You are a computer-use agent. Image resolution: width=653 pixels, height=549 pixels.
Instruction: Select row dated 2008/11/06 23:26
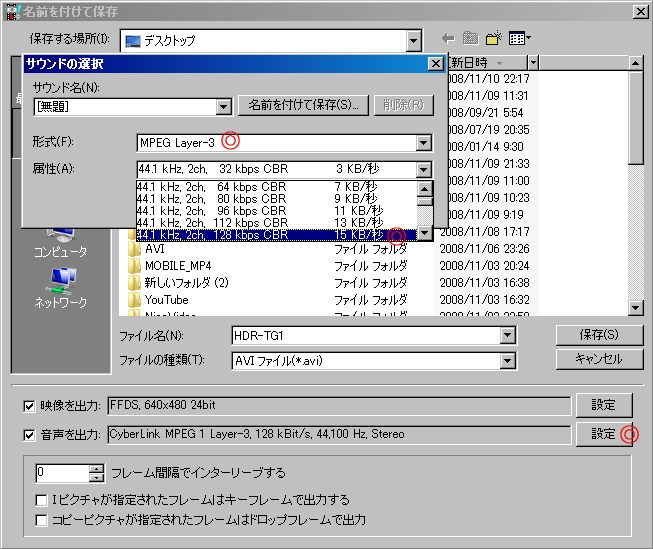(x=329, y=249)
